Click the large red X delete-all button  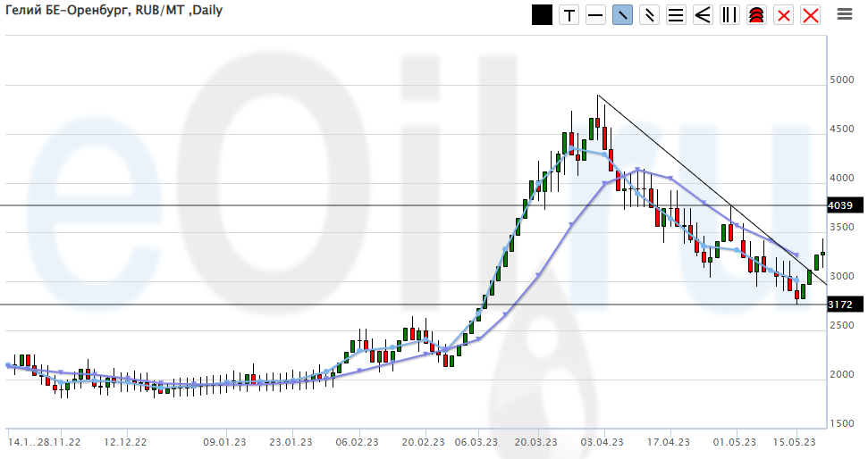[x=811, y=15]
